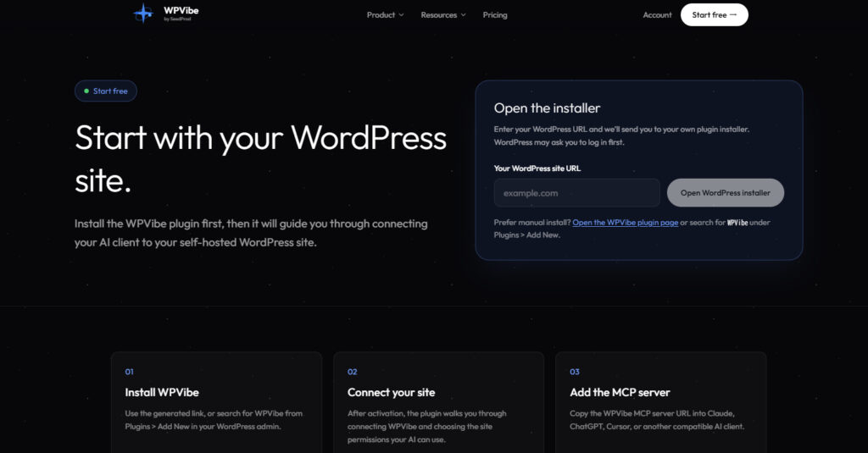This screenshot has height=453, width=868.
Task: Open the Account link
Action: (x=657, y=15)
